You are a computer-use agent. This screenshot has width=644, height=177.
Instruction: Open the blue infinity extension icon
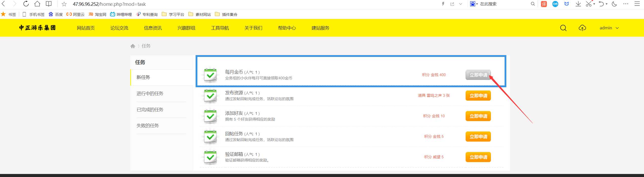pyautogui.click(x=555, y=4)
